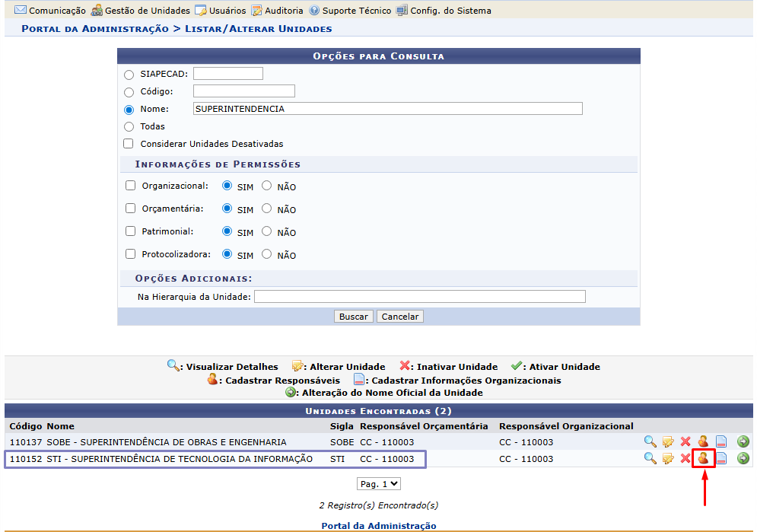Select NÃO for Patrimonial permission
The image size is (757, 532).
(x=266, y=231)
